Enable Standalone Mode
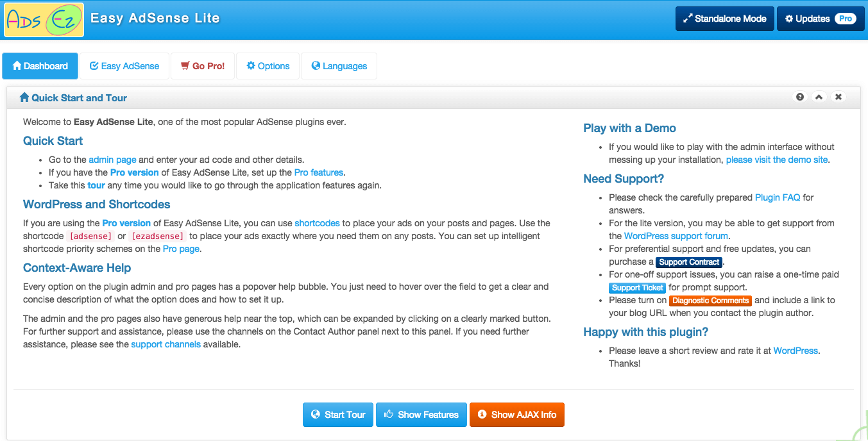This screenshot has width=868, height=441. 725,19
